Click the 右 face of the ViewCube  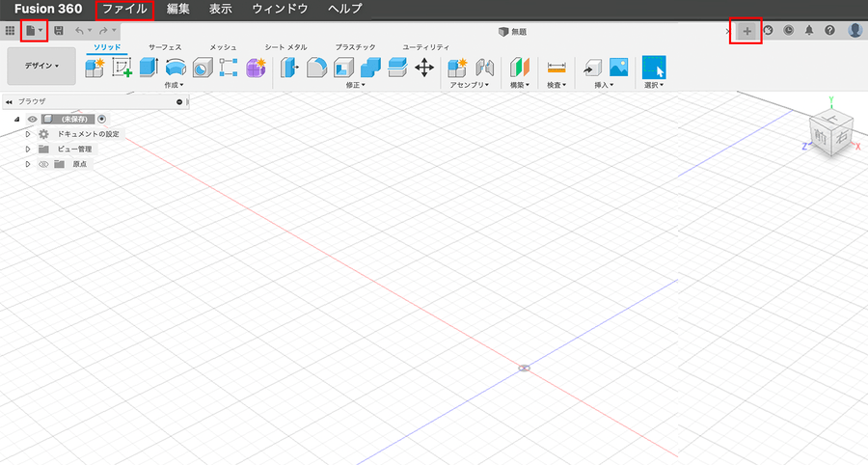(843, 139)
